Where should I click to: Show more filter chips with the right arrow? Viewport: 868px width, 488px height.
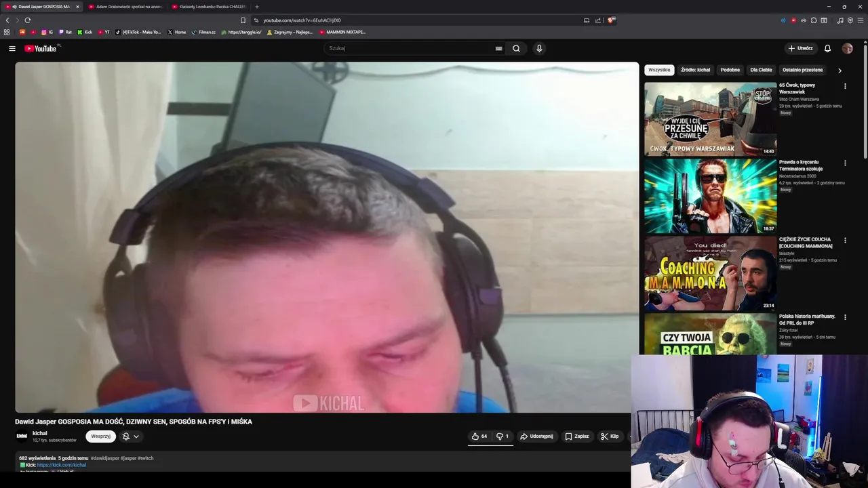point(840,70)
